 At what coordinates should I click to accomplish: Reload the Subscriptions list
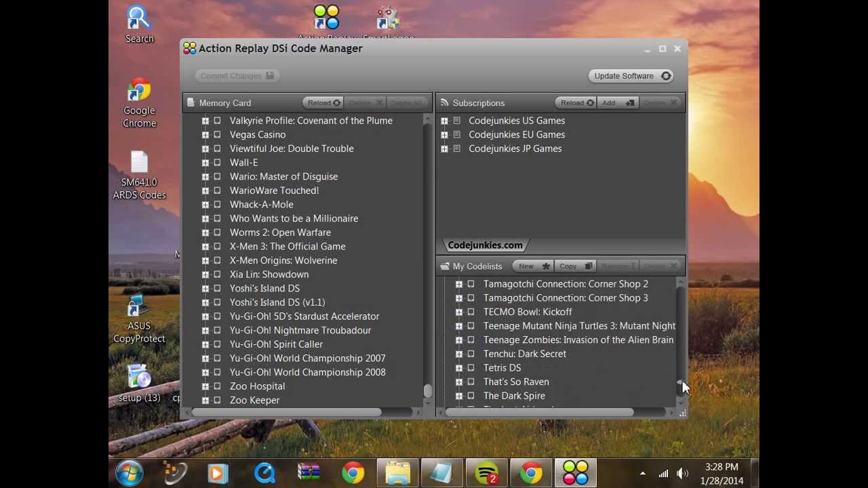tap(577, 103)
